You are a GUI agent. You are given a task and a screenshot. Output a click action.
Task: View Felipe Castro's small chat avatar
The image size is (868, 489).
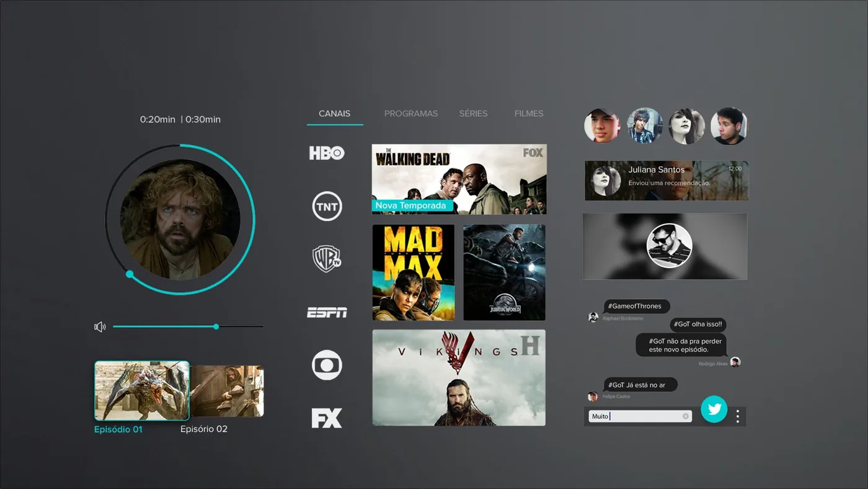coord(593,396)
